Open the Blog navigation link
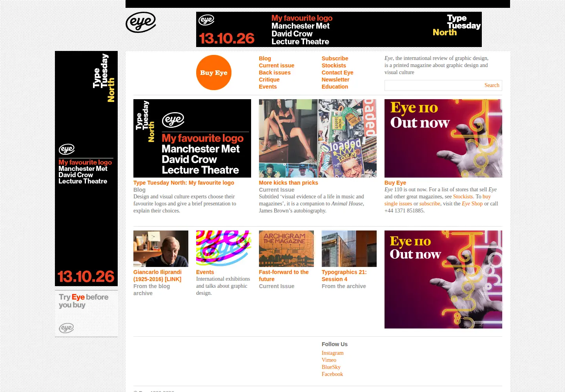Screen dimensions: 565x392 point(265,58)
